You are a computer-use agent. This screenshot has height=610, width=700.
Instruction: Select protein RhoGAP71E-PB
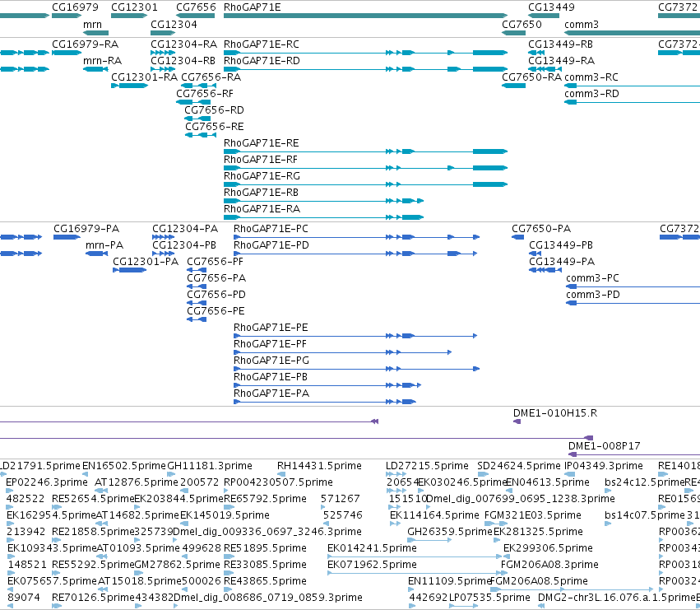click(270, 378)
